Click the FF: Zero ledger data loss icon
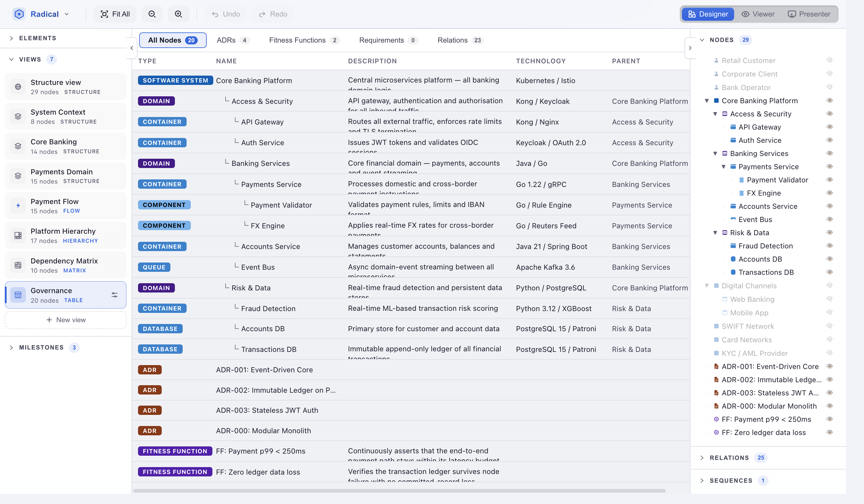 (x=716, y=433)
